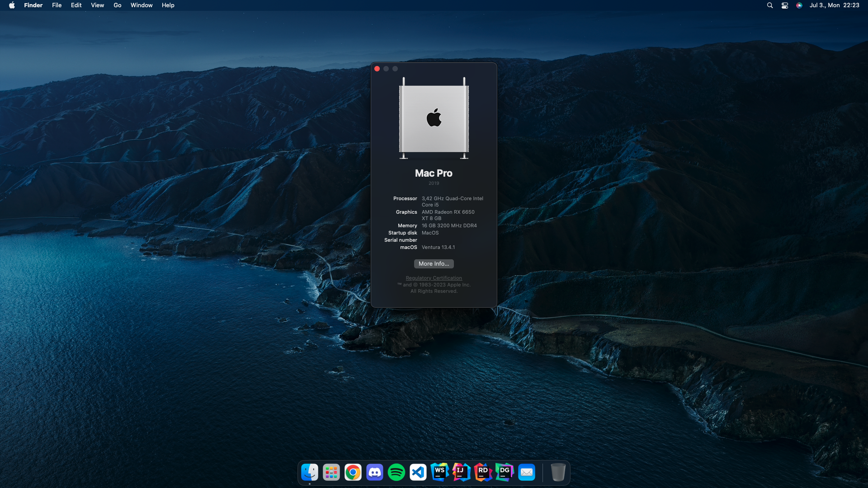This screenshot has width=868, height=488.
Task: Open Discord from the dock
Action: tap(375, 472)
